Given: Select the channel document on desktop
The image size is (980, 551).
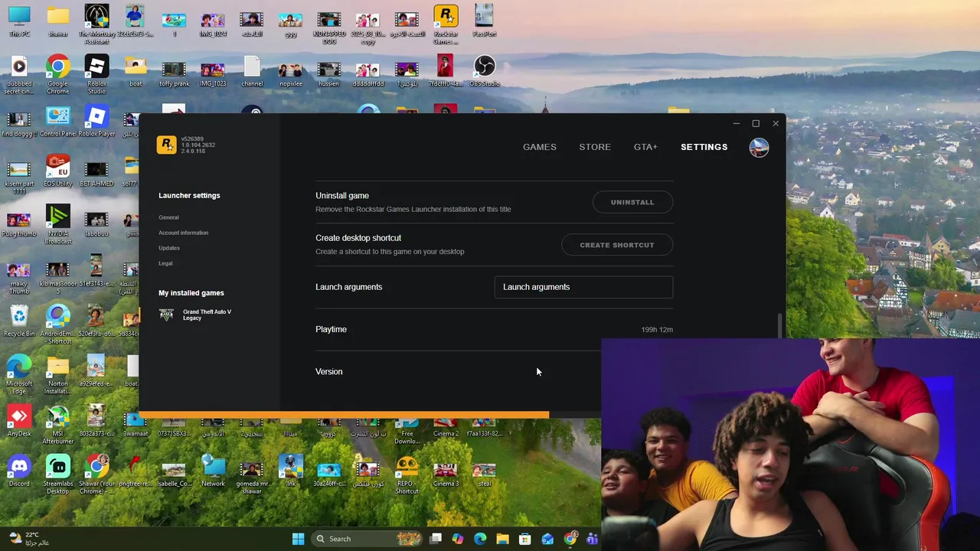Looking at the screenshot, I should tap(252, 71).
